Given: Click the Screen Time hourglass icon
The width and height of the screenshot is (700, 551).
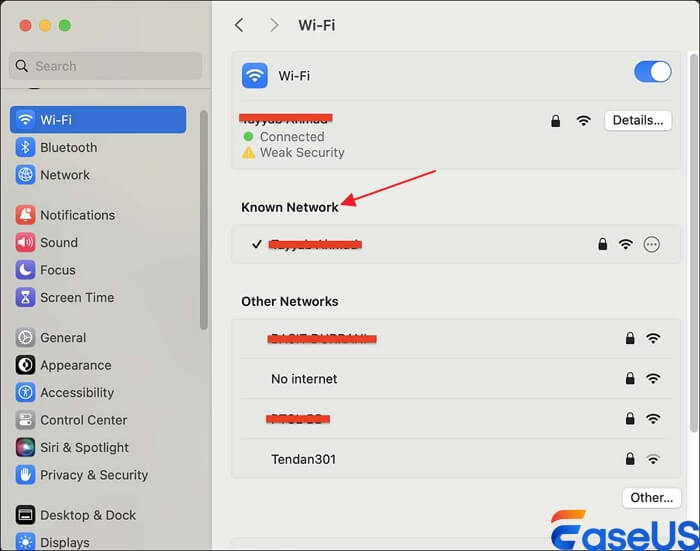Looking at the screenshot, I should (25, 297).
